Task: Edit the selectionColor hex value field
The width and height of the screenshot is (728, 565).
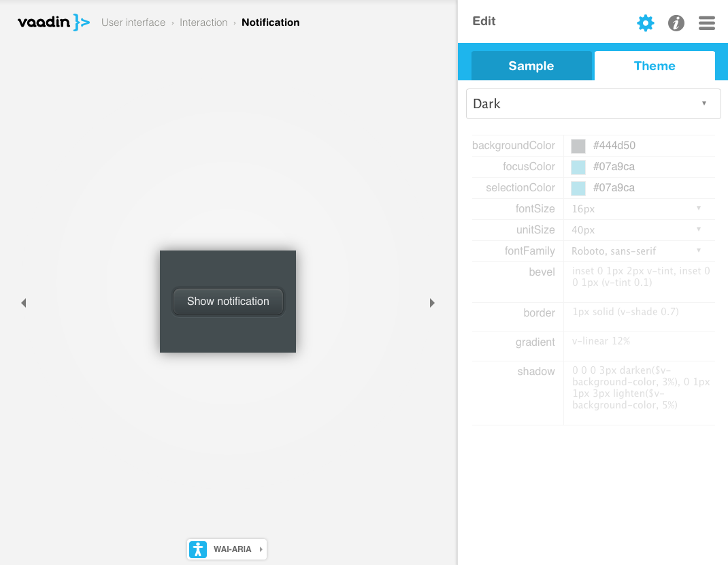Action: click(x=614, y=188)
